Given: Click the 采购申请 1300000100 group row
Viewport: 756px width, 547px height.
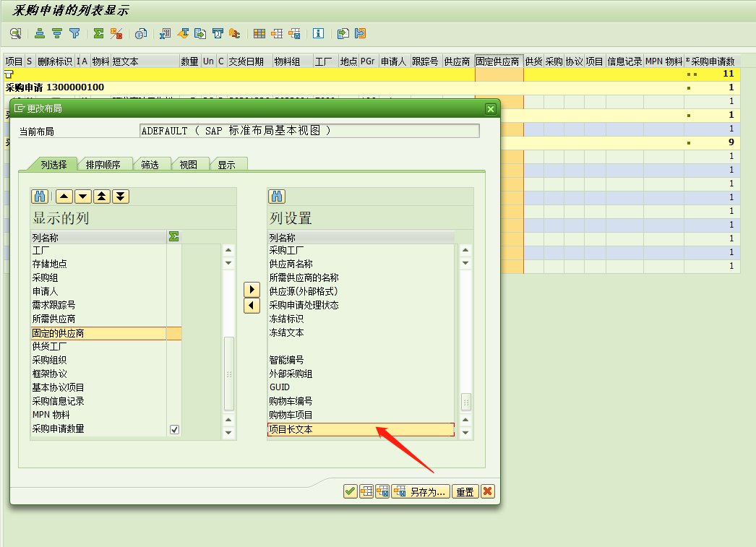Looking at the screenshot, I should (x=371, y=87).
